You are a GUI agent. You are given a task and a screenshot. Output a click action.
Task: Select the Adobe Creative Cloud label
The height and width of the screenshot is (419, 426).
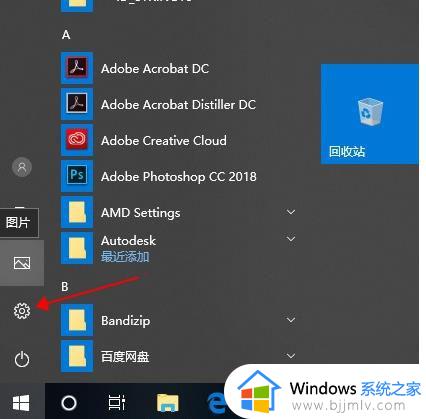coord(164,141)
